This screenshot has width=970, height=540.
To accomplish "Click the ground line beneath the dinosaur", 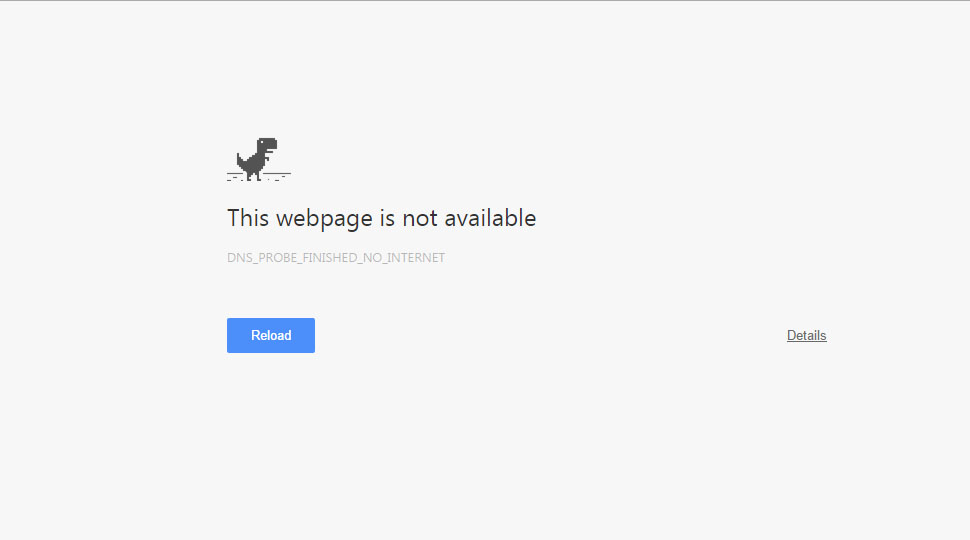I will (x=259, y=176).
